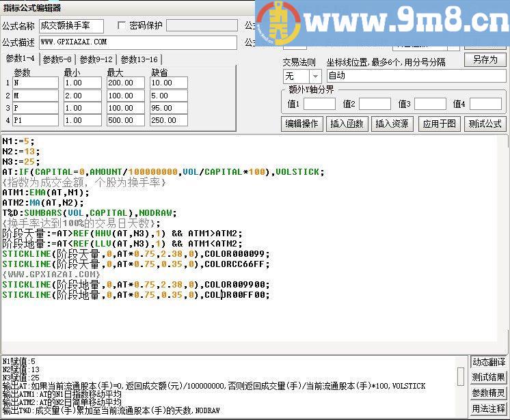Open the 用法注释 panel
The width and height of the screenshot is (510, 420).
pos(488,409)
